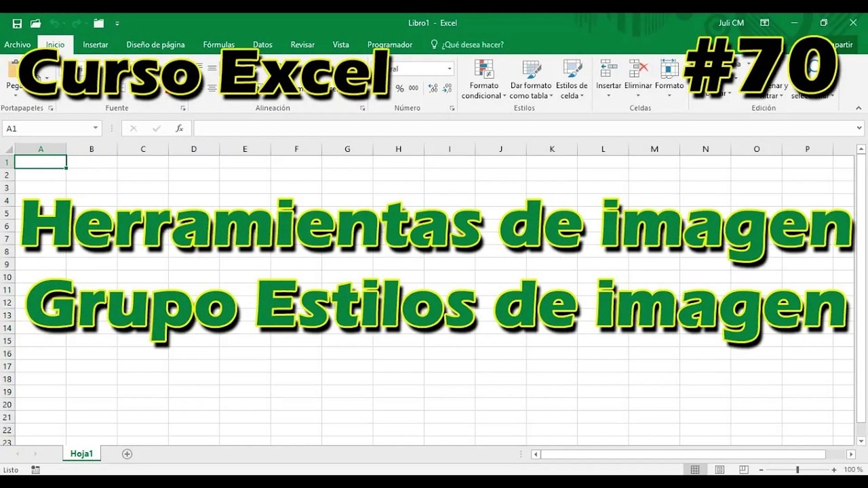Switch to Page Layout view button

(x=719, y=470)
